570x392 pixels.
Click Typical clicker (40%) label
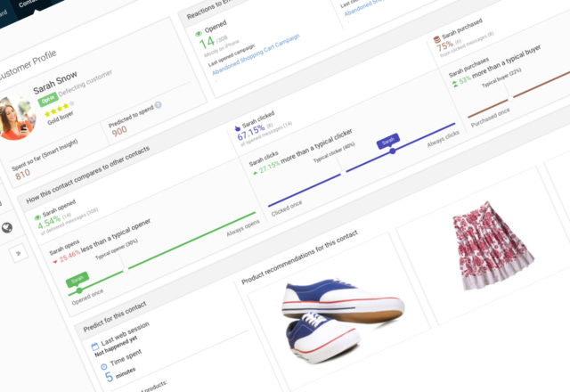tap(334, 151)
